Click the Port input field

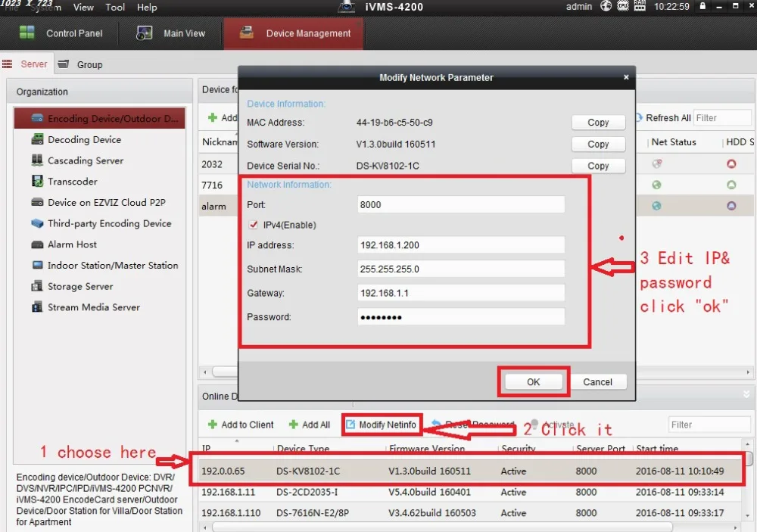[x=461, y=204]
